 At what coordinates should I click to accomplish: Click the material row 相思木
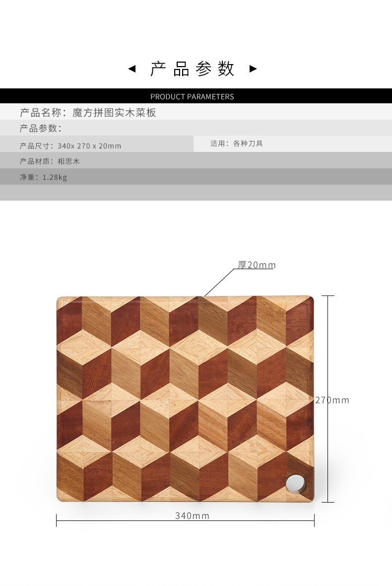196,160
